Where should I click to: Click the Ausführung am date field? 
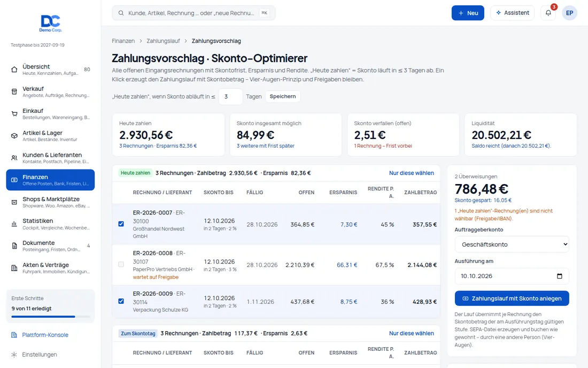click(x=512, y=276)
